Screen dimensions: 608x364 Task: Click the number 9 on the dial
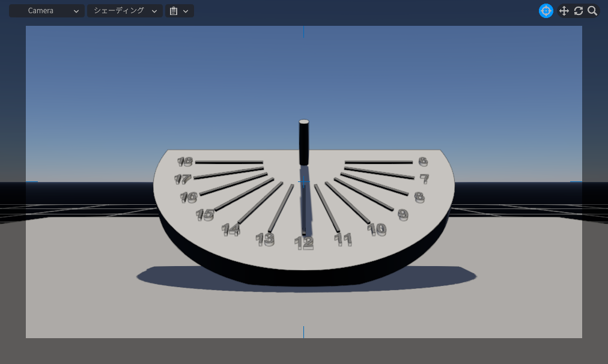pos(403,214)
